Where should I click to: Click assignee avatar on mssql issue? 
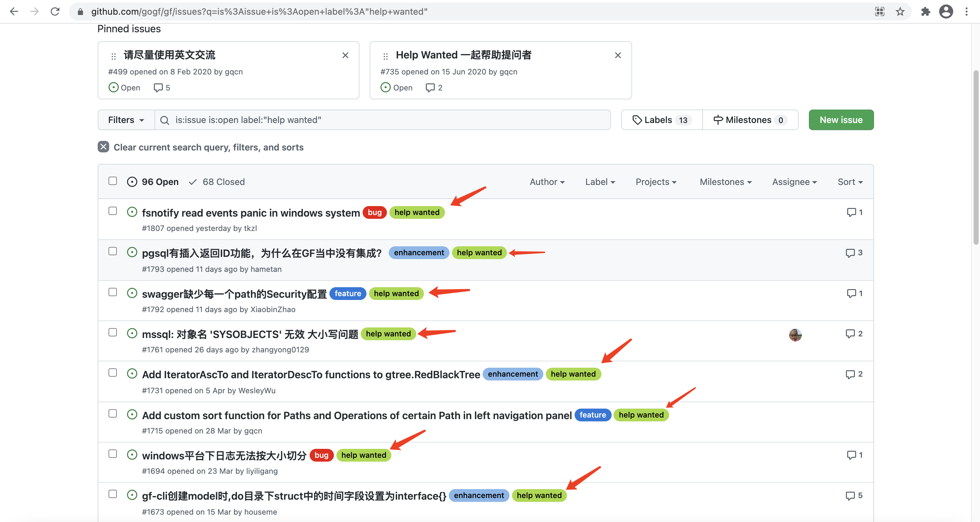[x=795, y=335]
